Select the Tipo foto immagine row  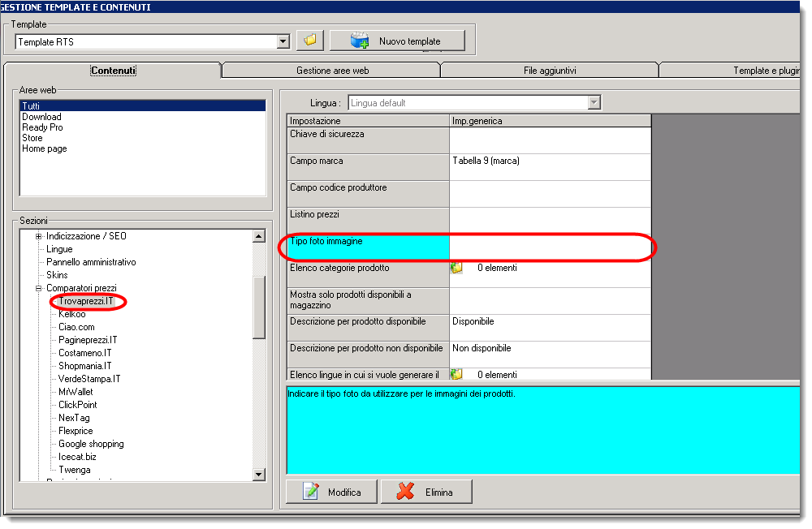pos(469,247)
